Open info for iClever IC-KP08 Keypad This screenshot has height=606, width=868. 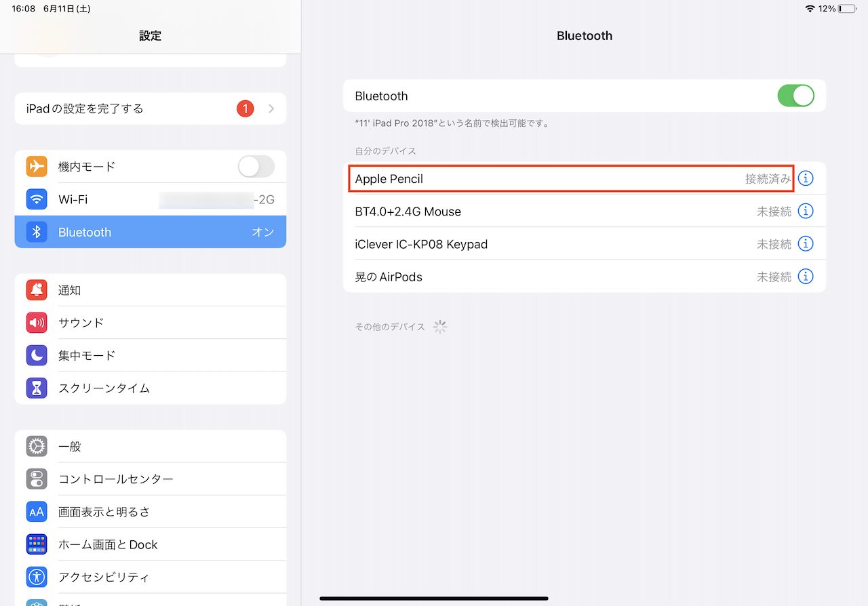806,243
